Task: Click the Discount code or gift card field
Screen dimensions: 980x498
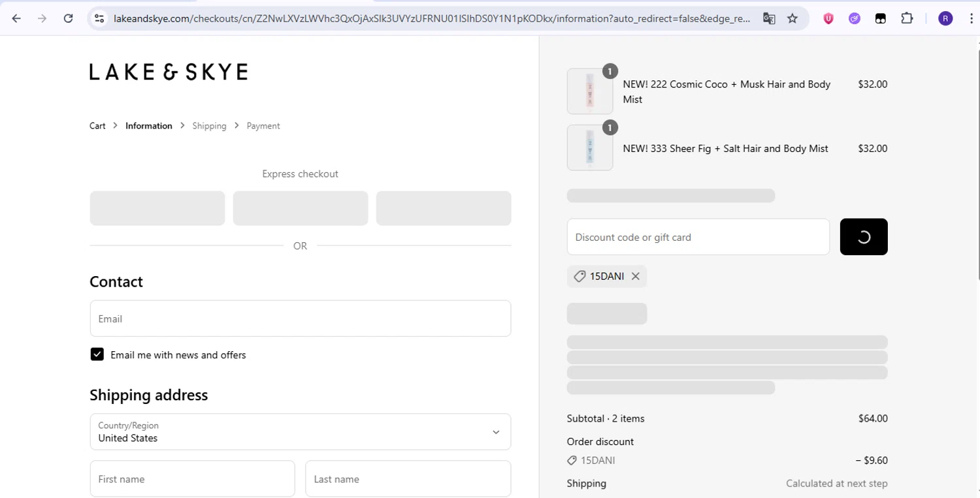Action: (x=698, y=237)
